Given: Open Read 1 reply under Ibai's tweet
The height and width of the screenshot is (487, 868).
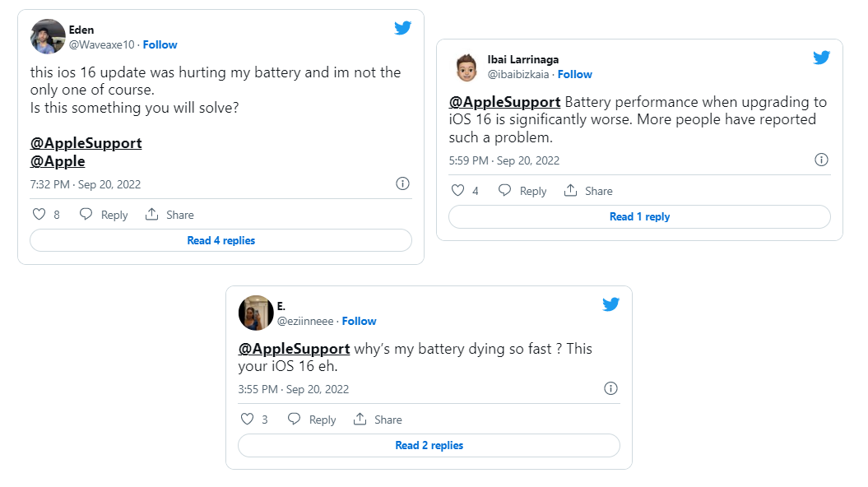Looking at the screenshot, I should [639, 216].
